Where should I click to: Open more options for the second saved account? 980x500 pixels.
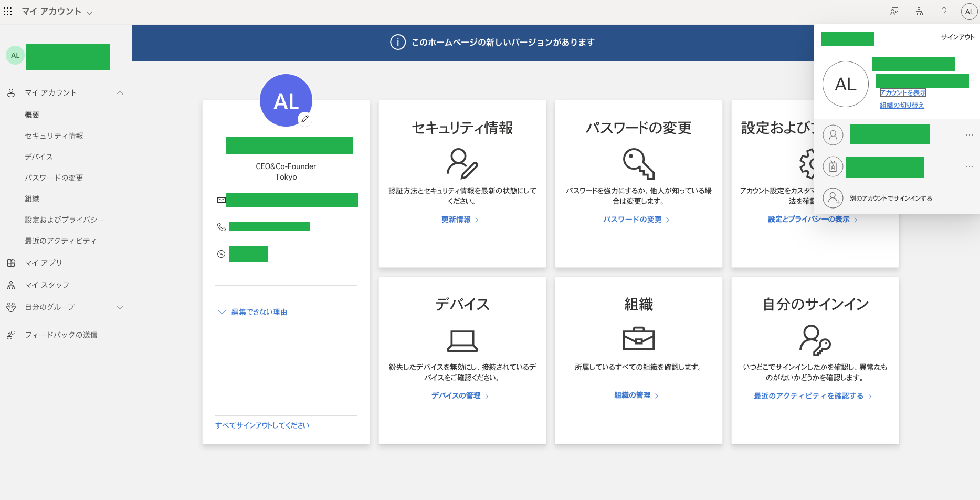click(969, 166)
